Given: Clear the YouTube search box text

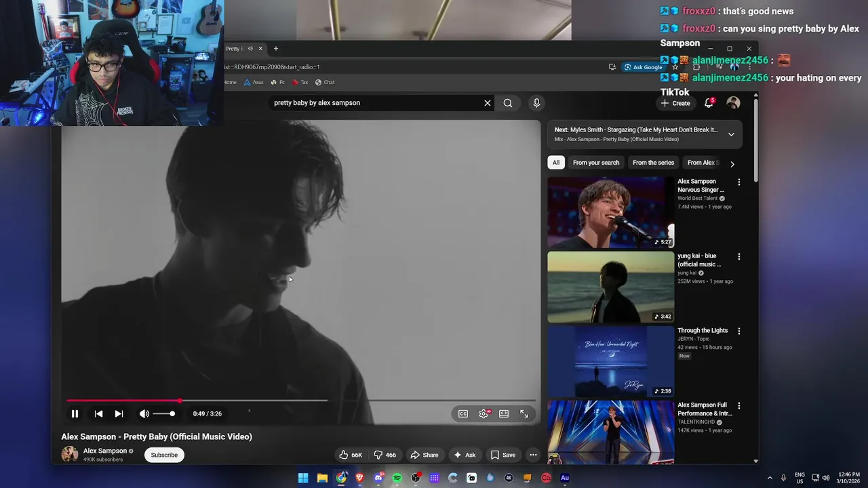Looking at the screenshot, I should click(x=487, y=103).
